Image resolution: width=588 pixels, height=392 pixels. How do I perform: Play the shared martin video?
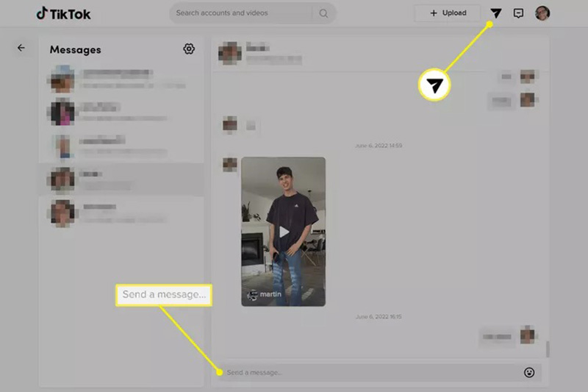point(284,232)
